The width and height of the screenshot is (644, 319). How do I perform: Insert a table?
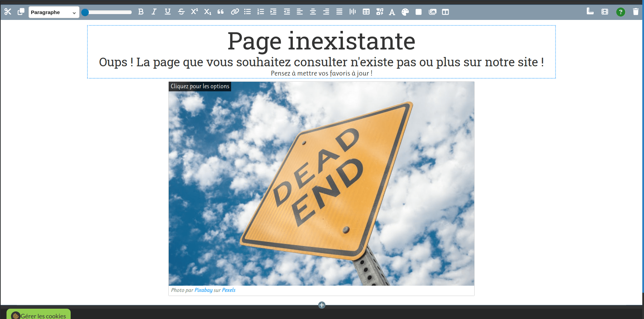click(366, 12)
